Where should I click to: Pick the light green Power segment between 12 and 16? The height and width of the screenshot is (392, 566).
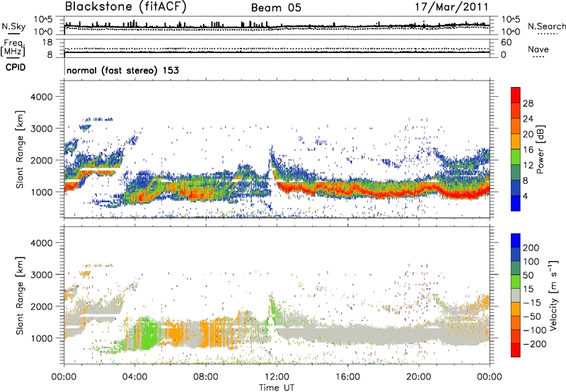(x=516, y=157)
